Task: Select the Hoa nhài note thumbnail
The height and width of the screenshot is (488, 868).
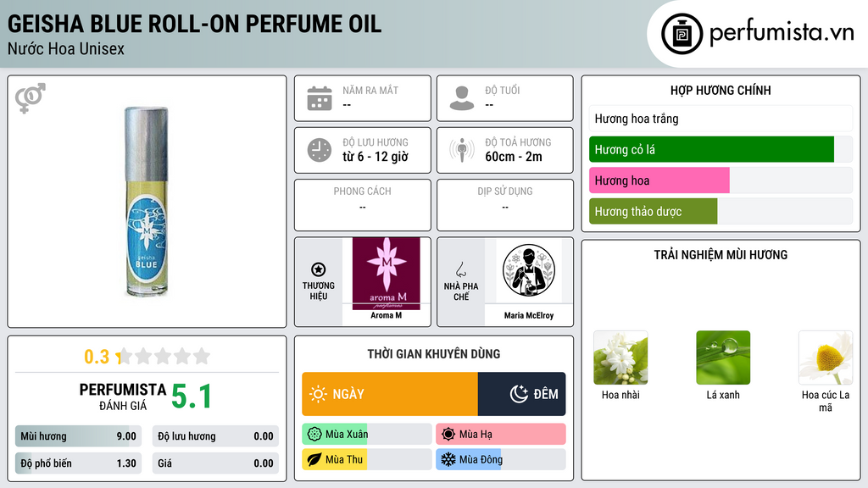Action: tap(620, 358)
